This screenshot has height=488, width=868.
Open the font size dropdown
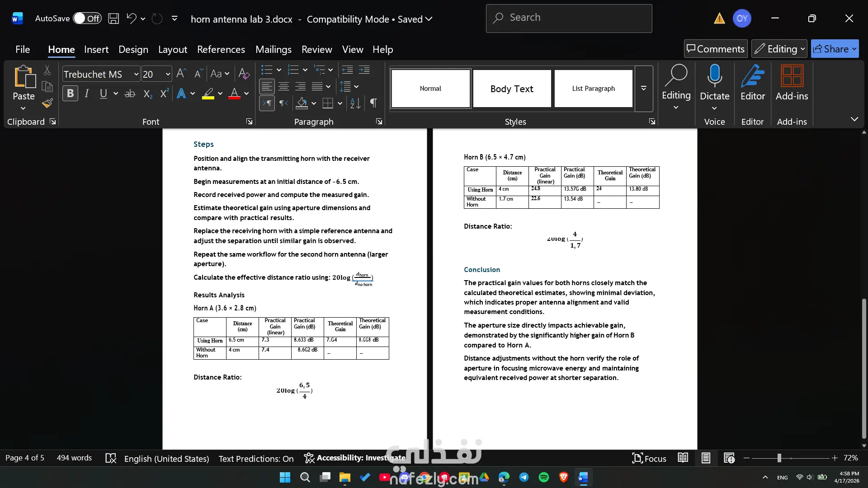(x=168, y=74)
